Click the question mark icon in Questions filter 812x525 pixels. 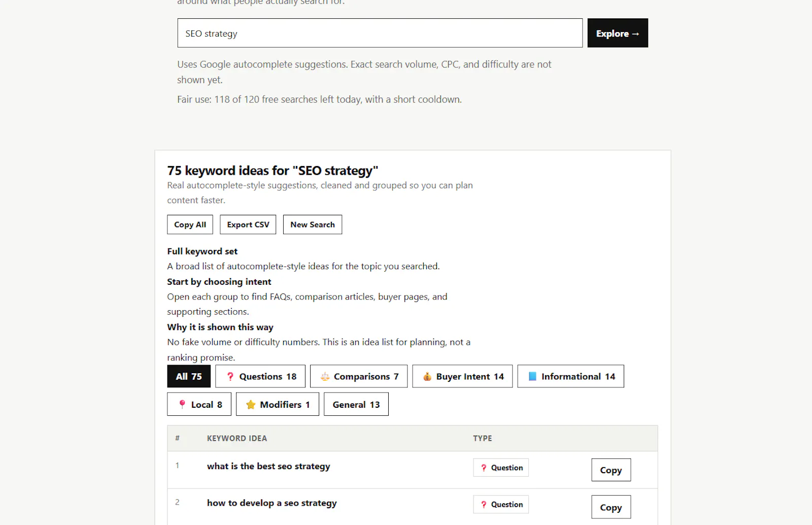230,376
